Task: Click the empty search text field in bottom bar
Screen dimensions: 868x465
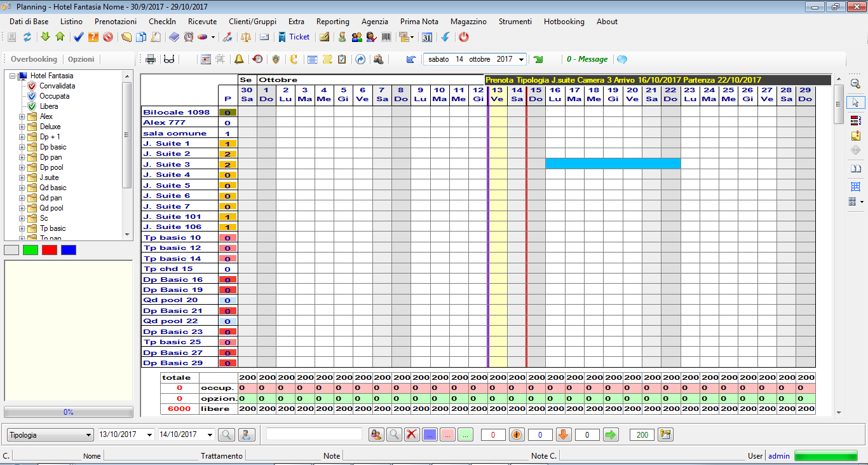Action: click(x=314, y=434)
